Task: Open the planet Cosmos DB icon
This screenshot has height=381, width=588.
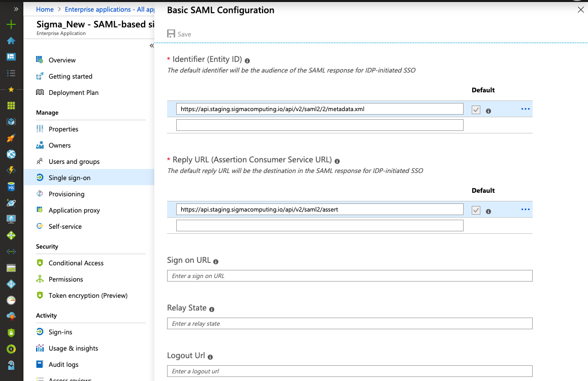Action: [11, 202]
